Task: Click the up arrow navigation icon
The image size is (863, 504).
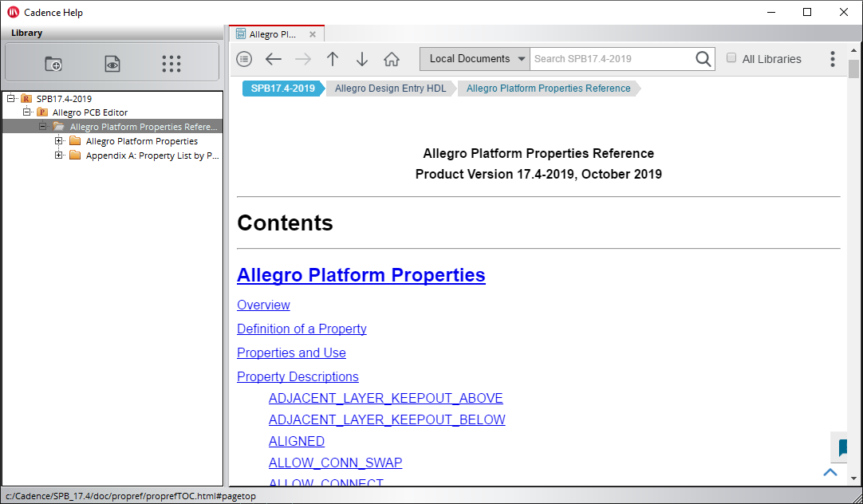Action: 333,59
